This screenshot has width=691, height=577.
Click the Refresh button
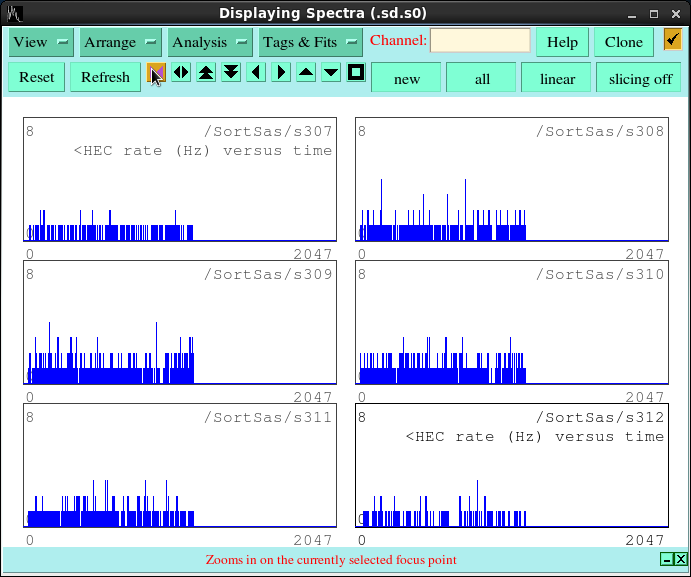pos(105,77)
